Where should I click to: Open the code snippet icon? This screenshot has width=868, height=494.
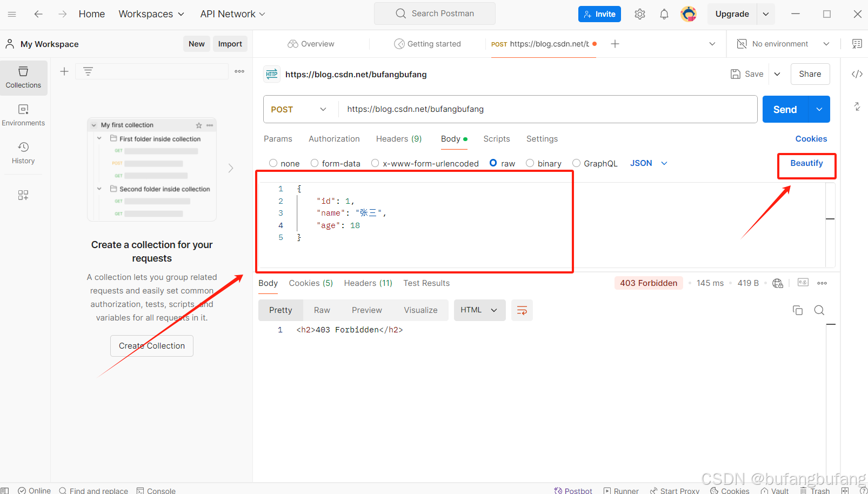click(857, 74)
